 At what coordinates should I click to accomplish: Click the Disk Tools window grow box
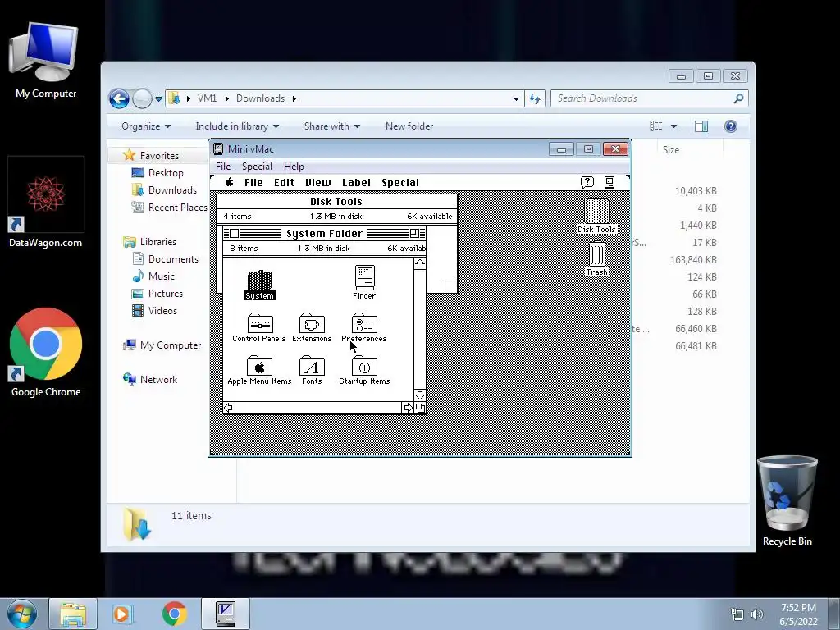451,287
